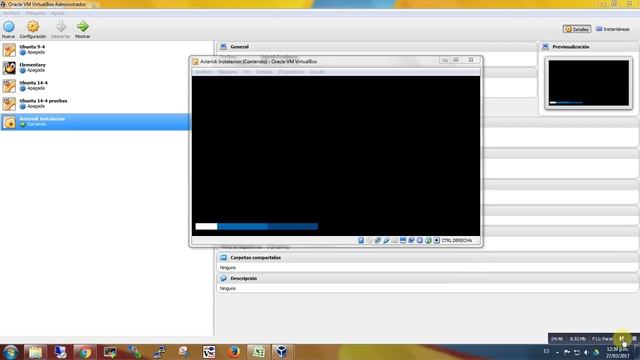Screen dimensions: 640x360
Task: Click Elementary penguin machine icon
Action: (9, 68)
